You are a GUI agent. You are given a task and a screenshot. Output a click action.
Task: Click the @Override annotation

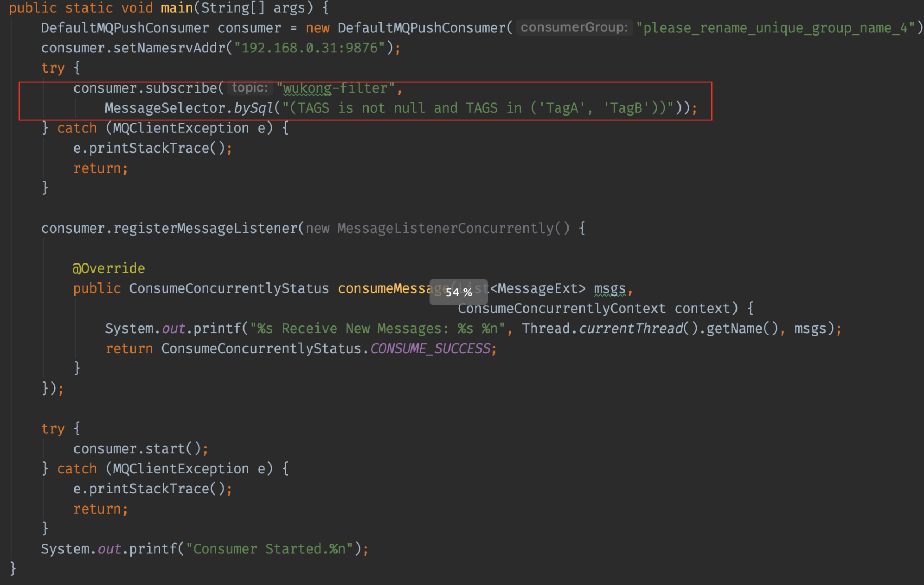coord(109,268)
